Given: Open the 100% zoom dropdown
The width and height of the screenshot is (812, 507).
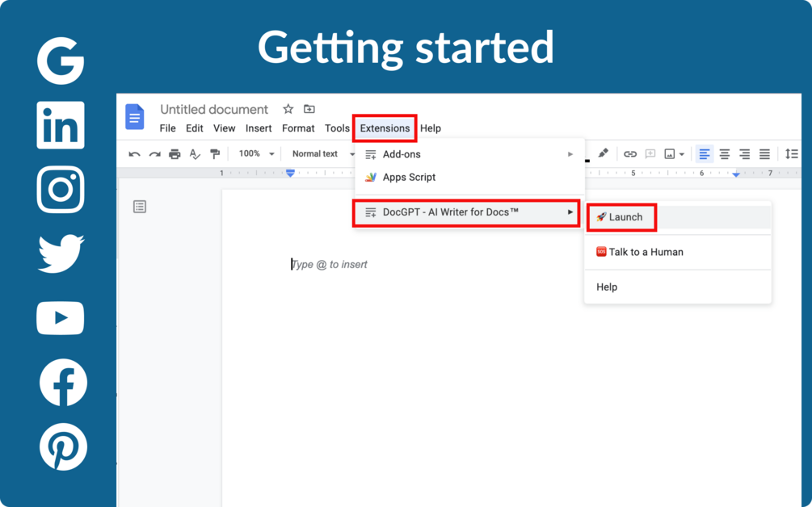Looking at the screenshot, I should coord(256,153).
